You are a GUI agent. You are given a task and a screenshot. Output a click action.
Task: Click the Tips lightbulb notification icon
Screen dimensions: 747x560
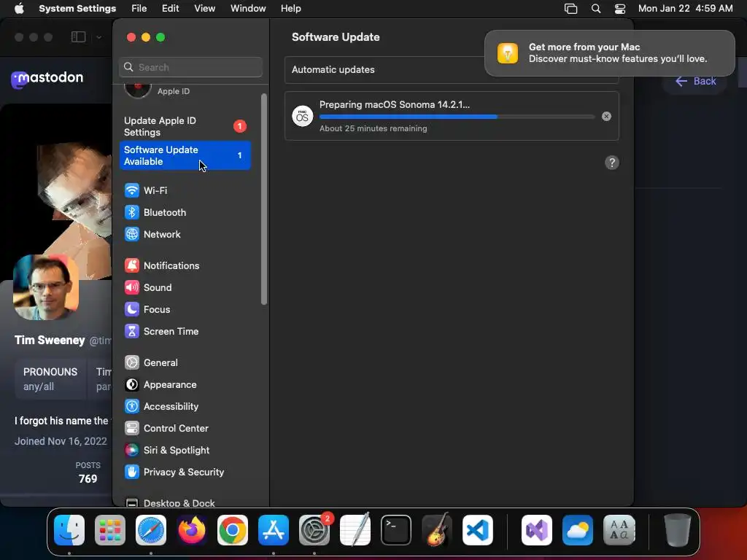click(x=508, y=52)
